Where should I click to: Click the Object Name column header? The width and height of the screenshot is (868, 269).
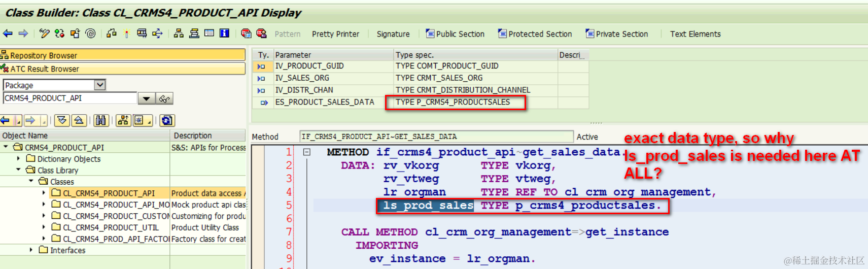[x=85, y=136]
